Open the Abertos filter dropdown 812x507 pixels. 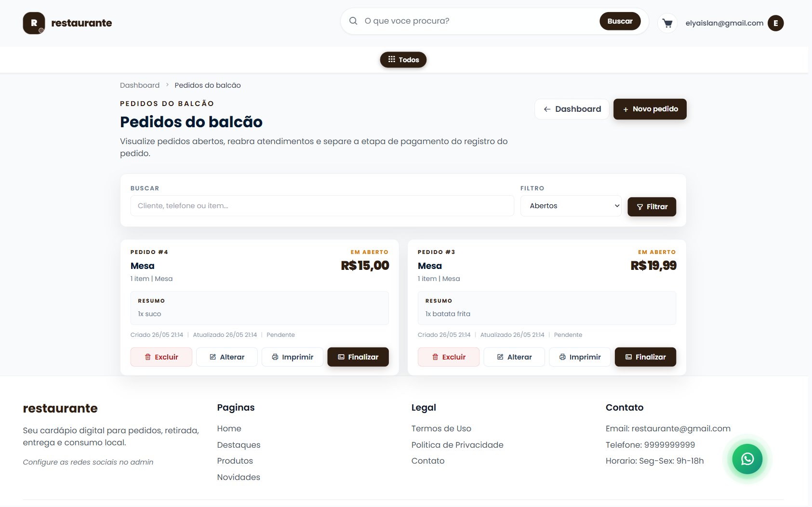click(x=571, y=206)
